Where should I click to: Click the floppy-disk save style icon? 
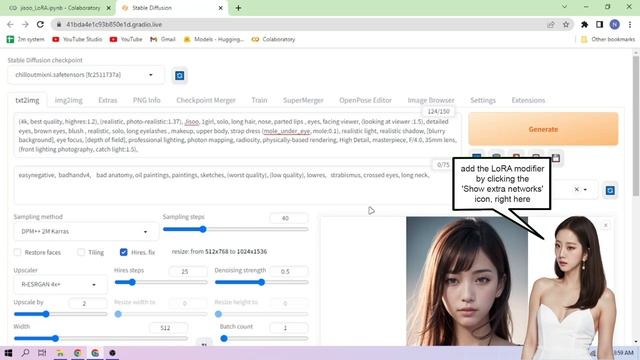[x=556, y=158]
